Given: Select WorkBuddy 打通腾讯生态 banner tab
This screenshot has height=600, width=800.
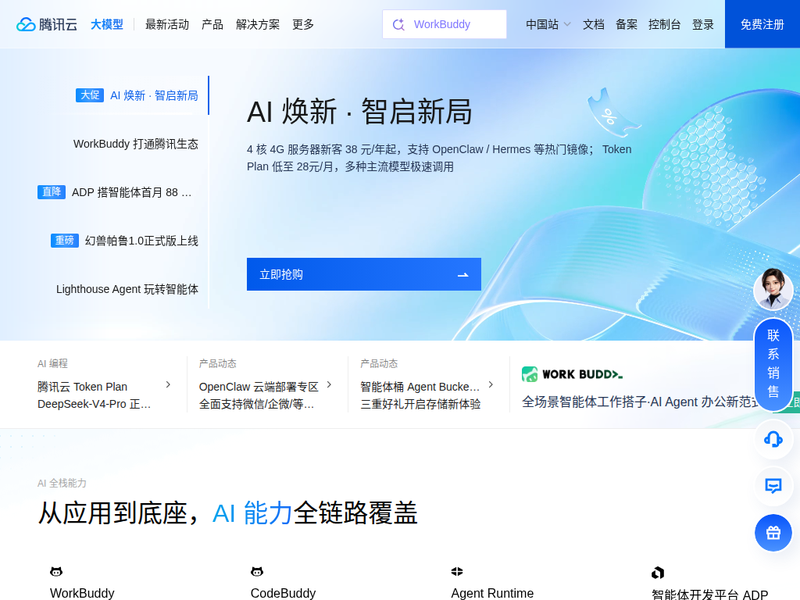Looking at the screenshot, I should 136,144.
